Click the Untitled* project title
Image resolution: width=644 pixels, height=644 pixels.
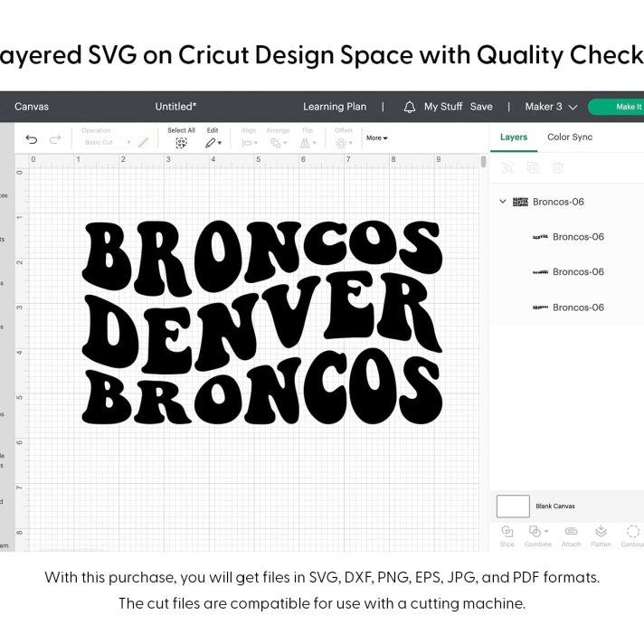coord(175,107)
